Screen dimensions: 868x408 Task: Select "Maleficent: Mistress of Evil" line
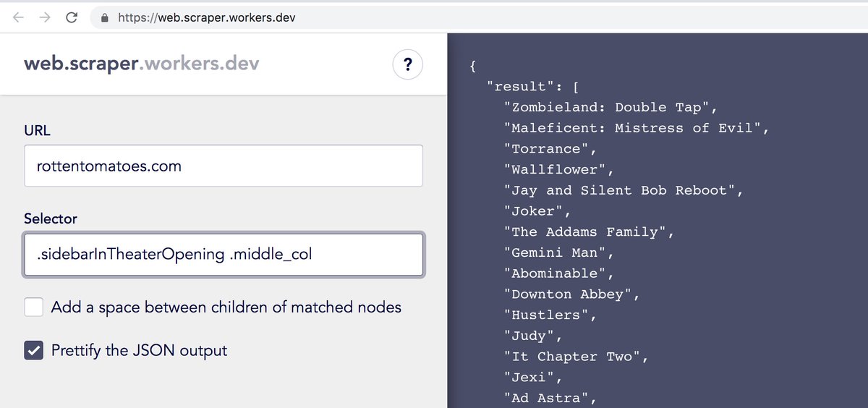[637, 128]
